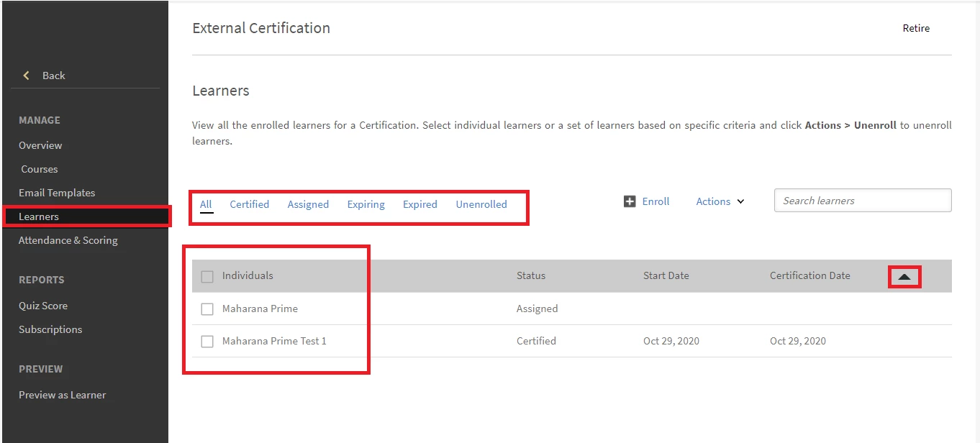980x443 pixels.
Task: Click Preview as Learner link
Action: click(62, 395)
